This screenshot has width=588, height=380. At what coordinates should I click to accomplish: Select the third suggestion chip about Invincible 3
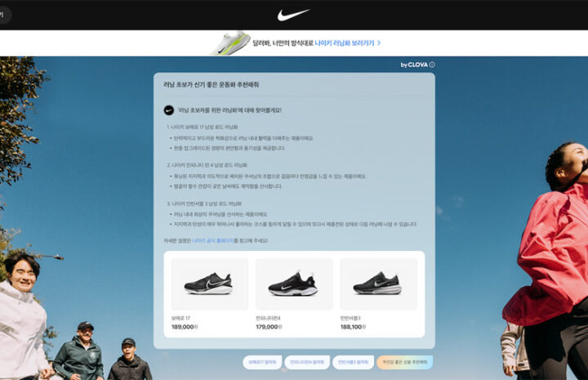(x=354, y=362)
